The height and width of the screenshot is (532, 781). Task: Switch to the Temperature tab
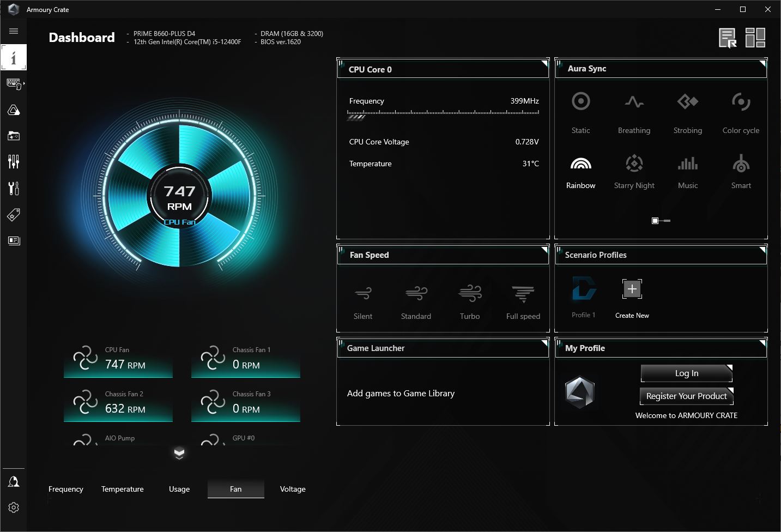(x=123, y=489)
